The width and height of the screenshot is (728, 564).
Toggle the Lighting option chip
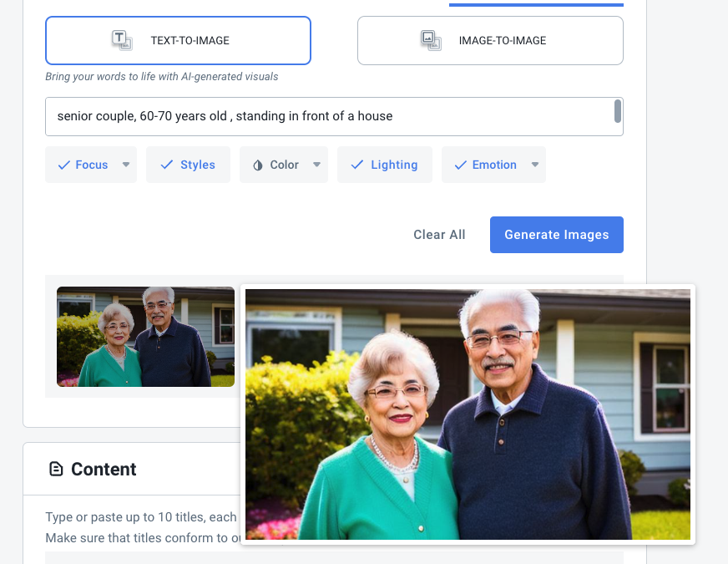[x=384, y=165]
